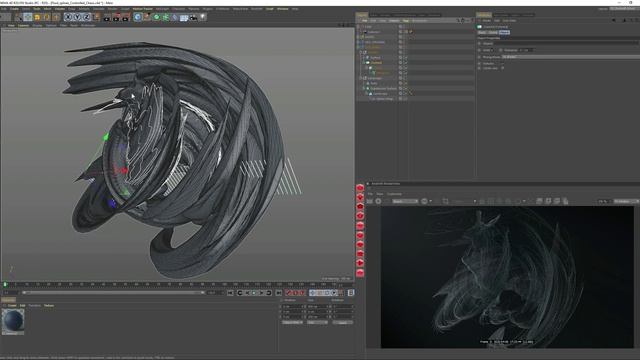Open the spline pen tool palette
640x360 pixels.
[147, 17]
